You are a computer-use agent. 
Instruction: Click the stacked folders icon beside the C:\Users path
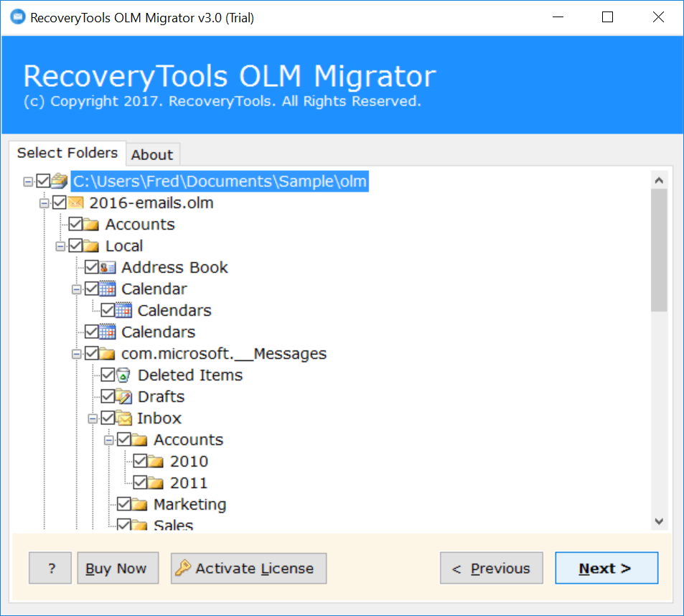[60, 181]
